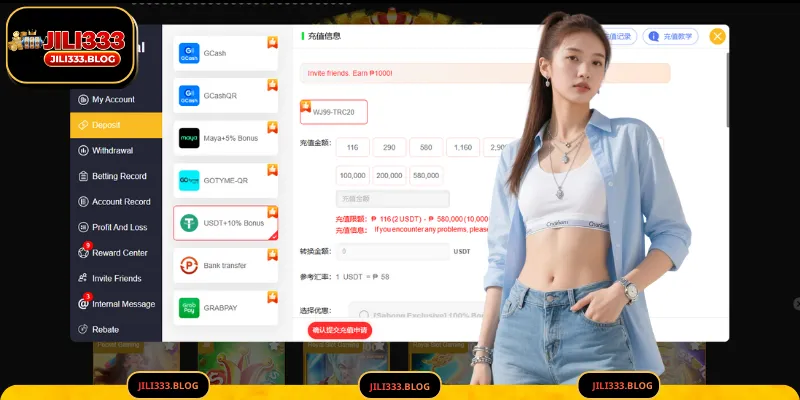Viewport: 800px width, 400px height.
Task: Click the Withdrawal sidebar icon
Action: (83, 151)
